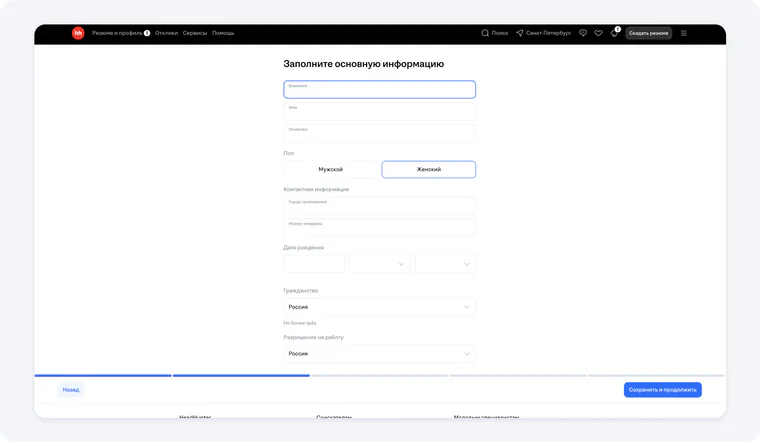This screenshot has width=760, height=442.
Task: Select Женский gender option
Action: (x=428, y=169)
